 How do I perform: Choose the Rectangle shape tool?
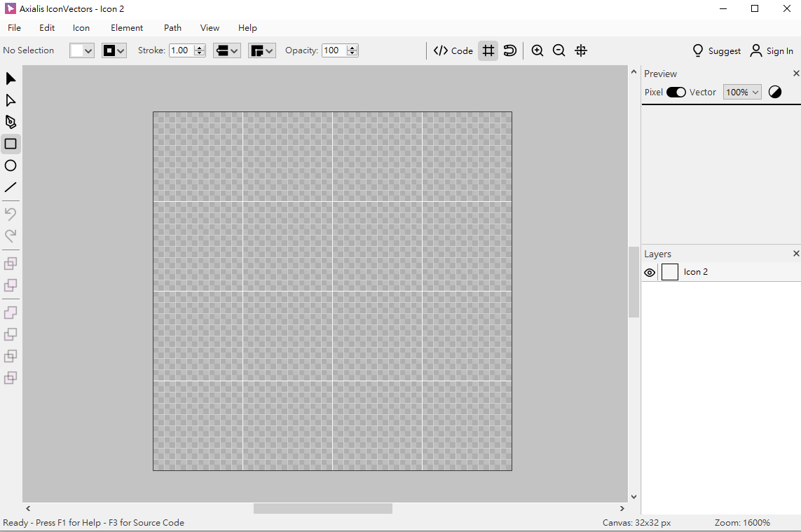[11, 144]
